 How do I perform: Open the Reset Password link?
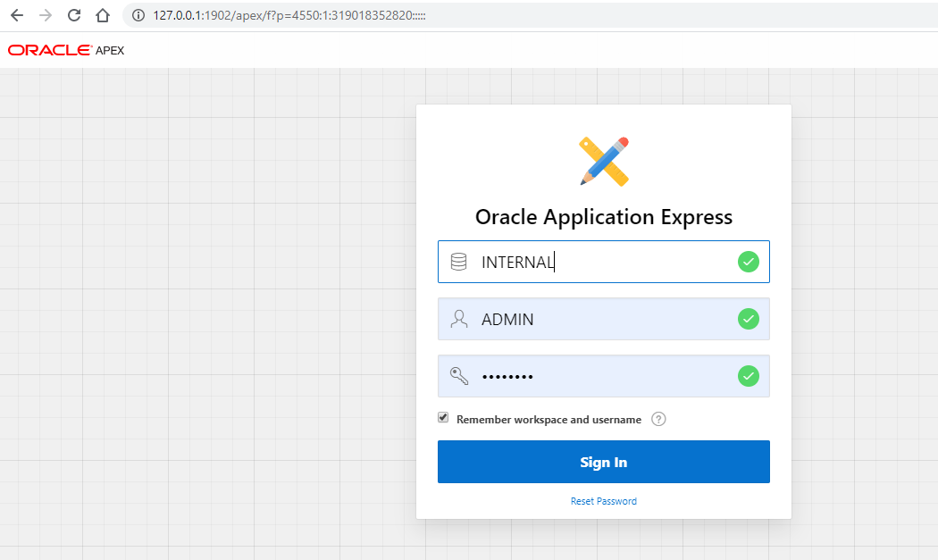[603, 501]
